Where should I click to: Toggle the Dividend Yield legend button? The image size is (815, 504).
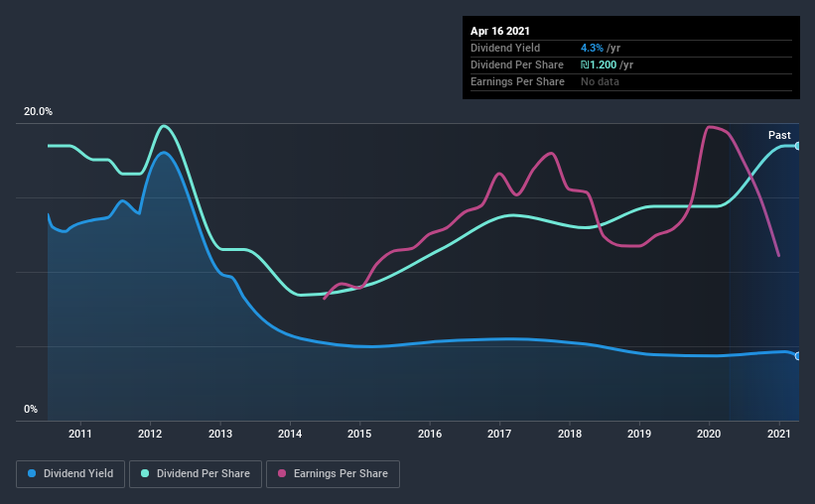click(x=70, y=474)
